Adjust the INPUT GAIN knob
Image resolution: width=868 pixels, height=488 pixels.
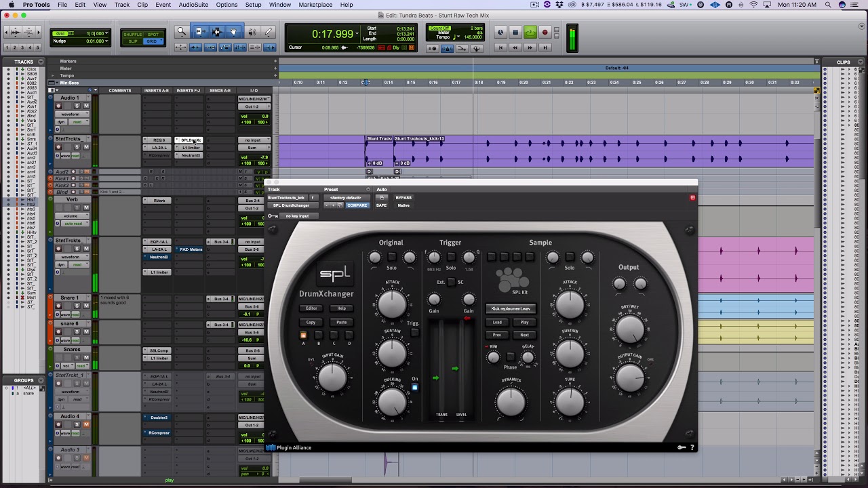coord(332,377)
